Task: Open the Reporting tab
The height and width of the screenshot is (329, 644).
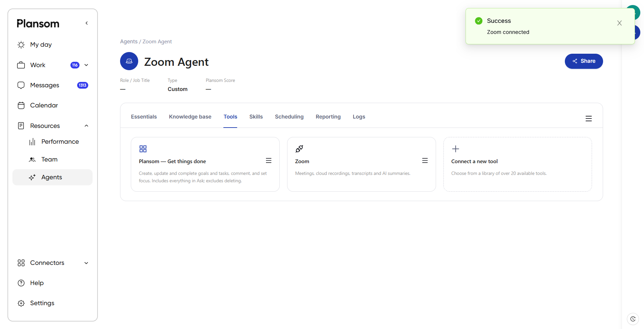Action: pyautogui.click(x=328, y=116)
